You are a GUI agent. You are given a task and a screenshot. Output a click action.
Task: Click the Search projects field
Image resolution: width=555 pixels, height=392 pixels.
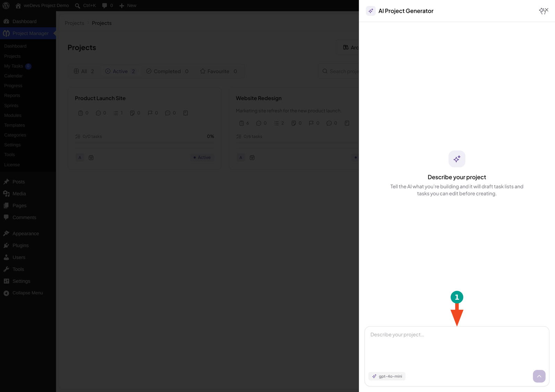(x=339, y=71)
